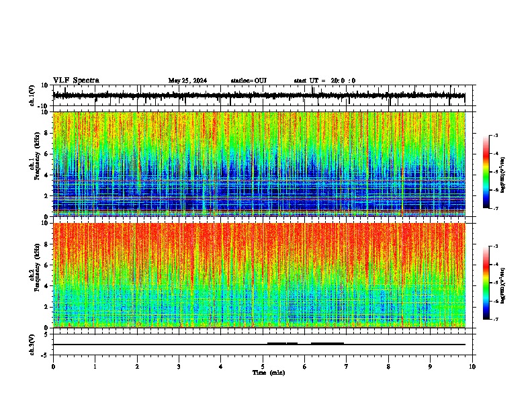Click the "start UT = 20:0 :0" text
The height and width of the screenshot is (411, 532).
(x=324, y=81)
